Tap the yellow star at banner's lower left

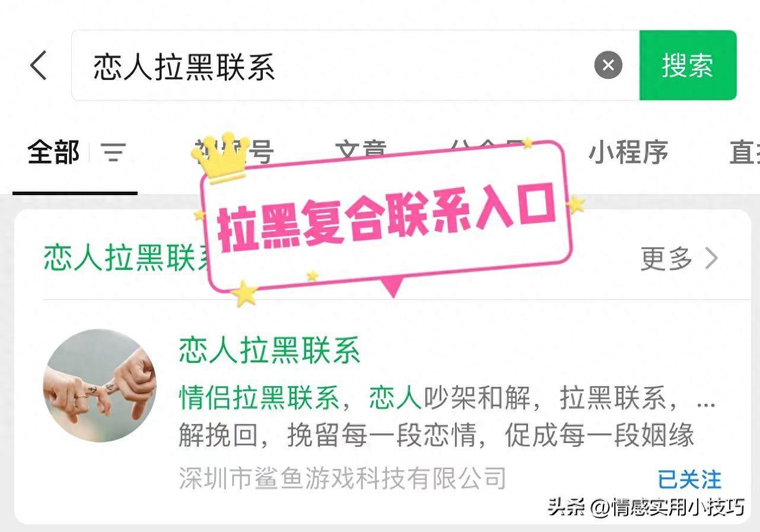(x=245, y=293)
